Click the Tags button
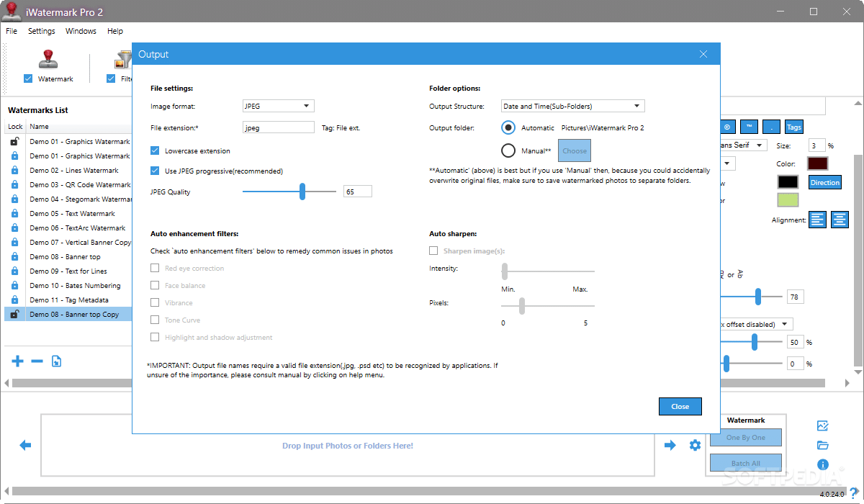 click(794, 127)
